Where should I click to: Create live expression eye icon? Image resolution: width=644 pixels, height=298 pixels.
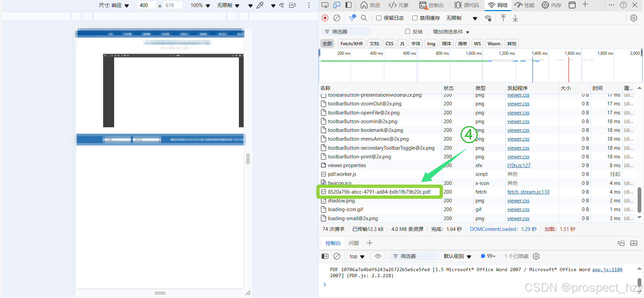click(378, 256)
